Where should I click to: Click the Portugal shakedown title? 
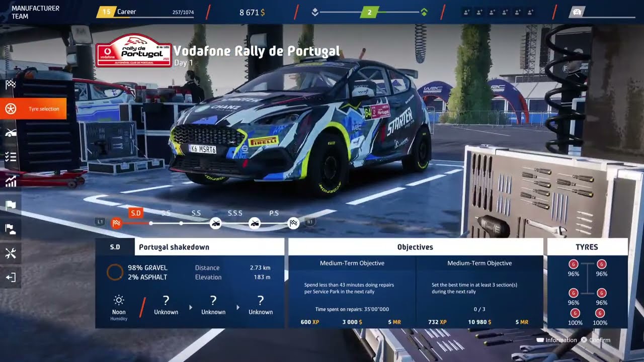[x=174, y=247]
